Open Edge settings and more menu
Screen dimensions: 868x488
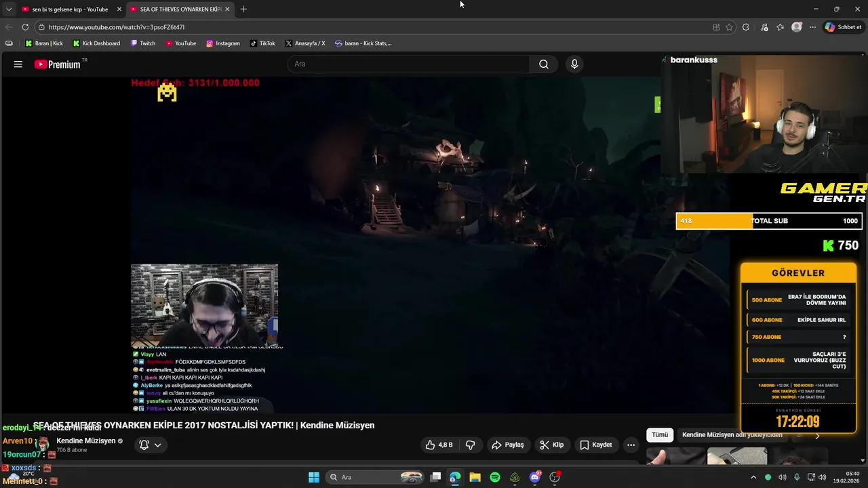coord(812,27)
